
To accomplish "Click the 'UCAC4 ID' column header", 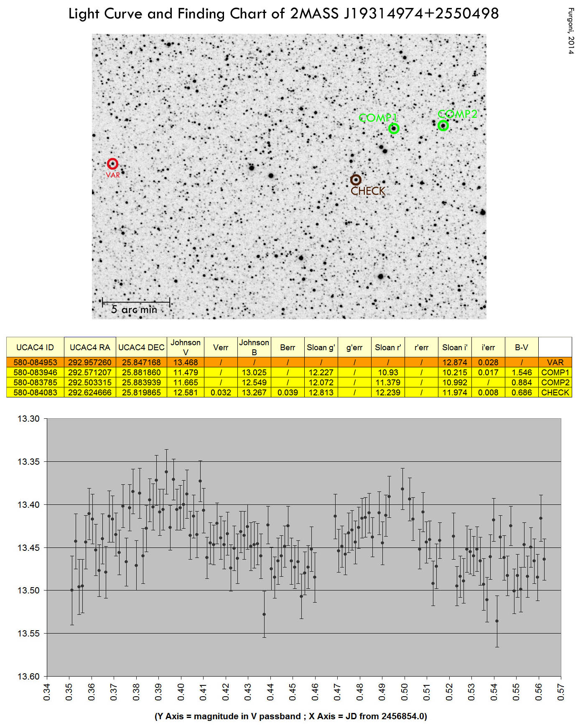I will point(35,347).
